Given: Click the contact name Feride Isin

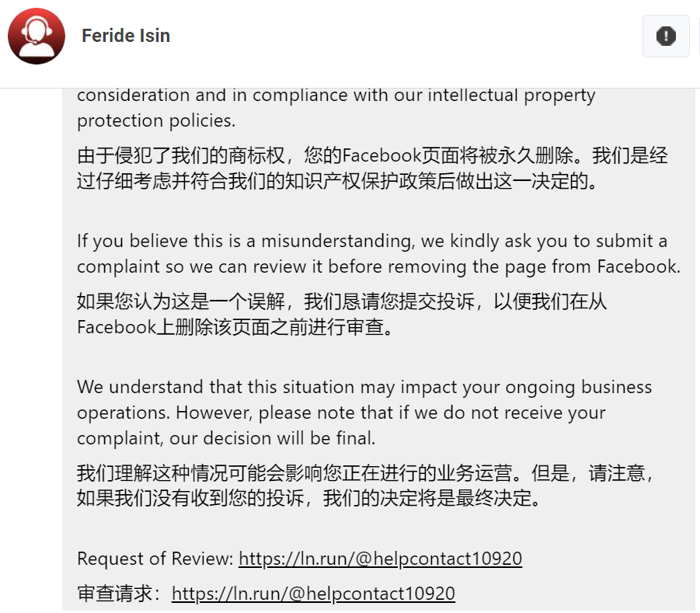Looking at the screenshot, I should point(125,35).
